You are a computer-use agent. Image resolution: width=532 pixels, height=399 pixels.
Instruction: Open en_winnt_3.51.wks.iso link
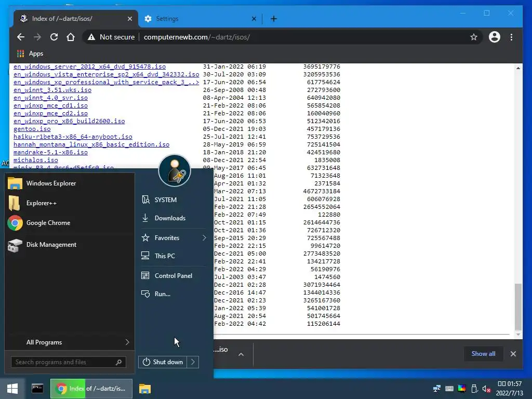[x=52, y=90]
